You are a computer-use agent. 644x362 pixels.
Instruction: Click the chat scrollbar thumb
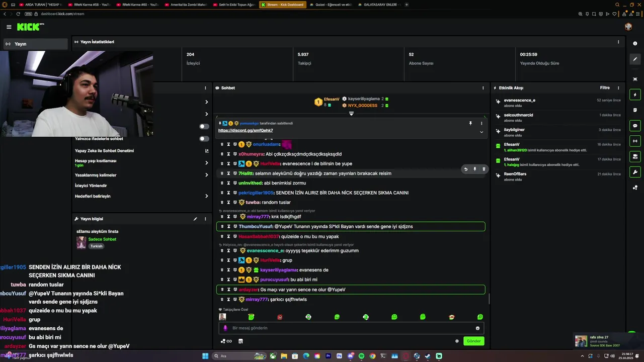click(489, 299)
